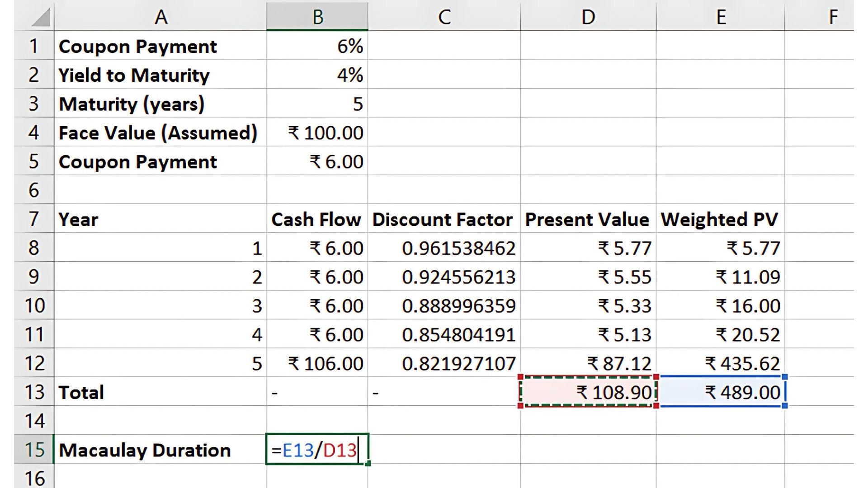Select column B header

317,17
